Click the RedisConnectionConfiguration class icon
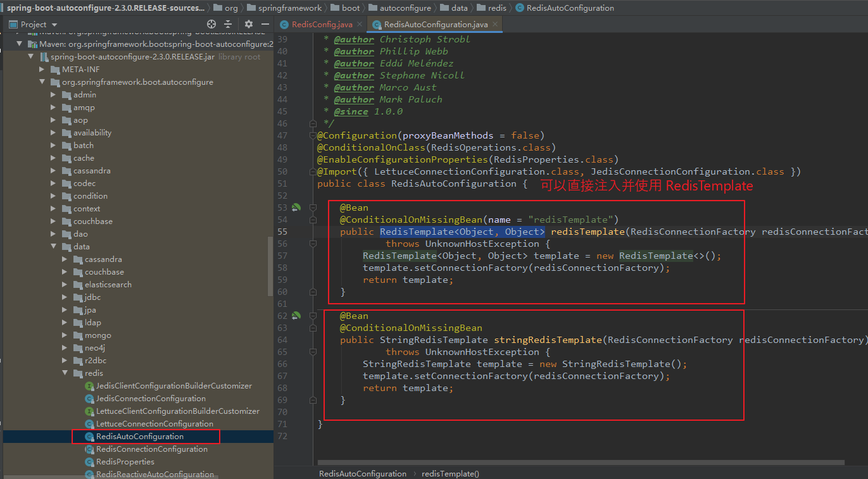Image resolution: width=868 pixels, height=479 pixels. pyautogui.click(x=89, y=449)
